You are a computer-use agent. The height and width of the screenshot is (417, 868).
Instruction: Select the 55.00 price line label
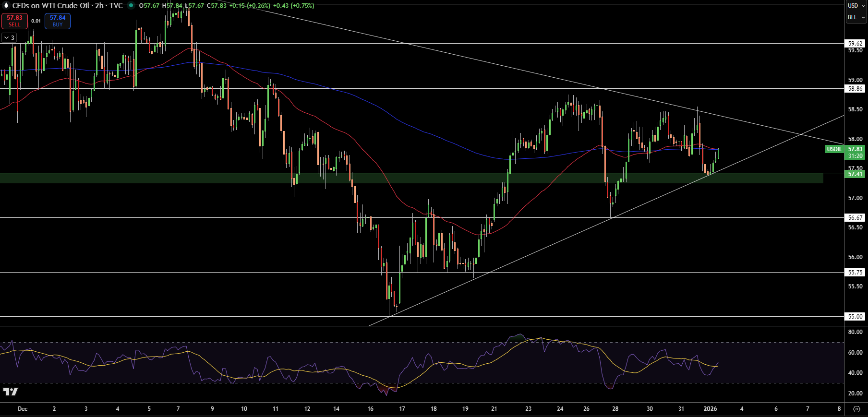coord(855,317)
